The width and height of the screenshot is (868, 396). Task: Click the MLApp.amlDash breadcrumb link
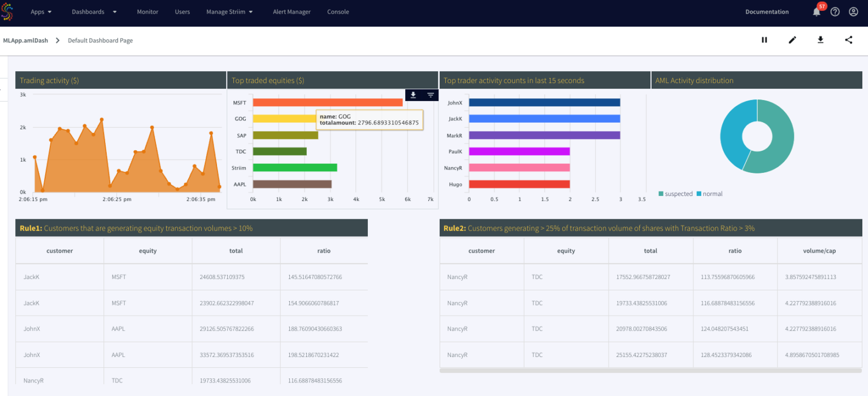[25, 41]
